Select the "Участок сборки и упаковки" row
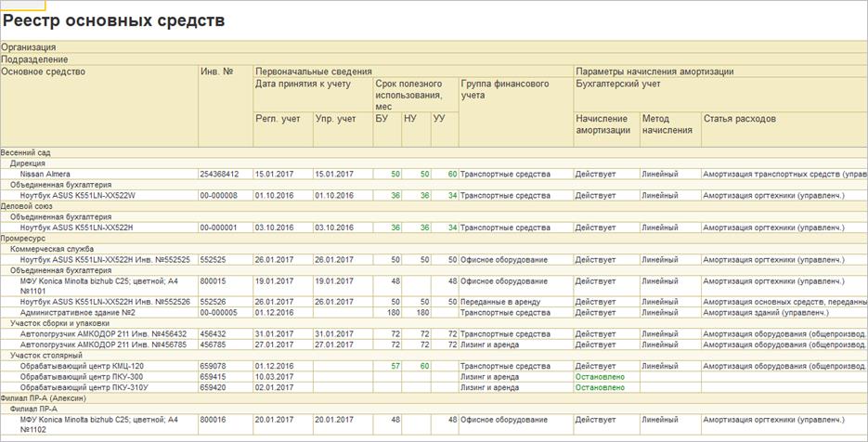 [x=60, y=323]
